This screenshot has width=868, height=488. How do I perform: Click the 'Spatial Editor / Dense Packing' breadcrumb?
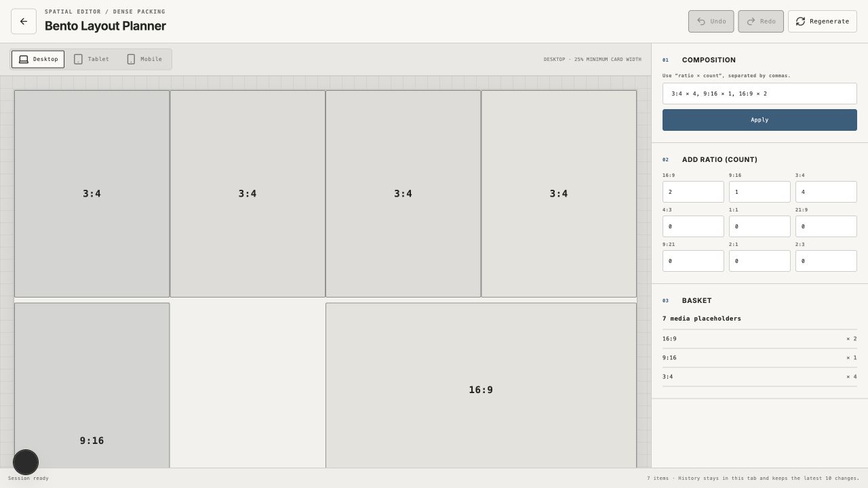pyautogui.click(x=105, y=12)
